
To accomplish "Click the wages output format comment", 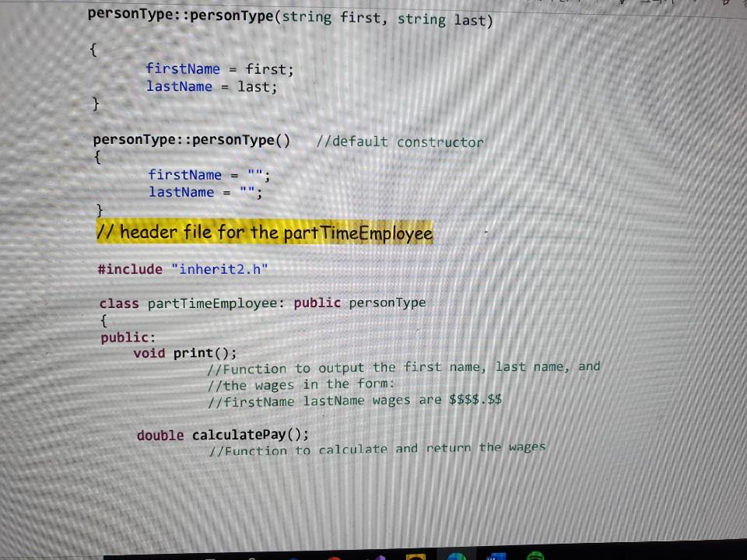I will point(354,400).
